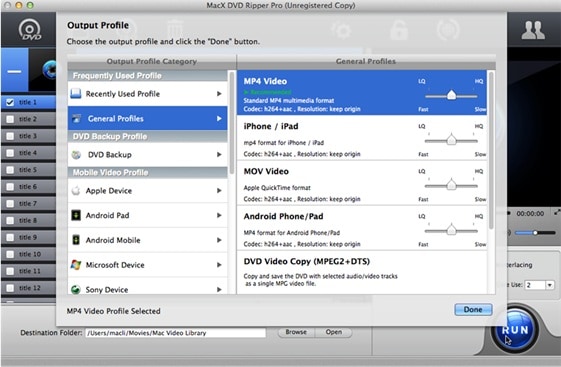This screenshot has width=561, height=367.
Task: Expand Recently Used Profile arrow
Action: 219,94
